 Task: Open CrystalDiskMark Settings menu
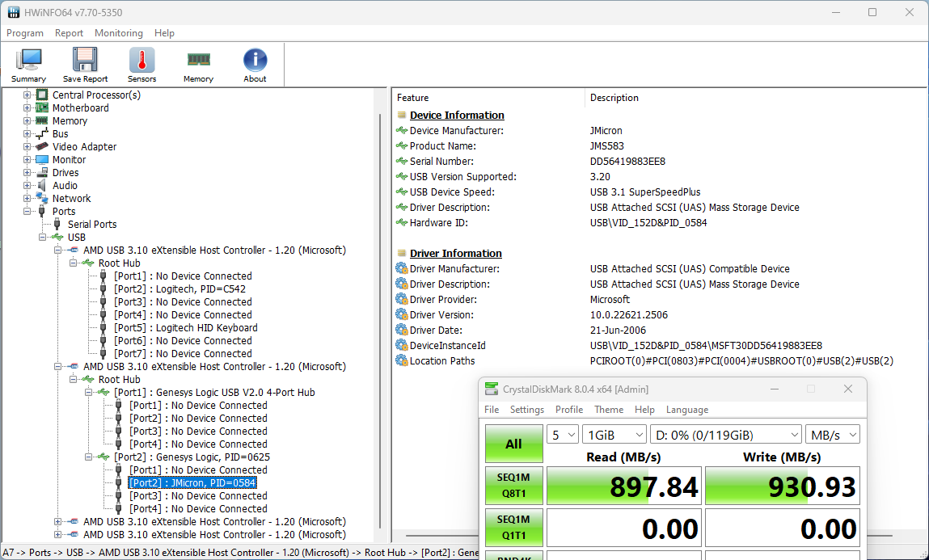(526, 410)
